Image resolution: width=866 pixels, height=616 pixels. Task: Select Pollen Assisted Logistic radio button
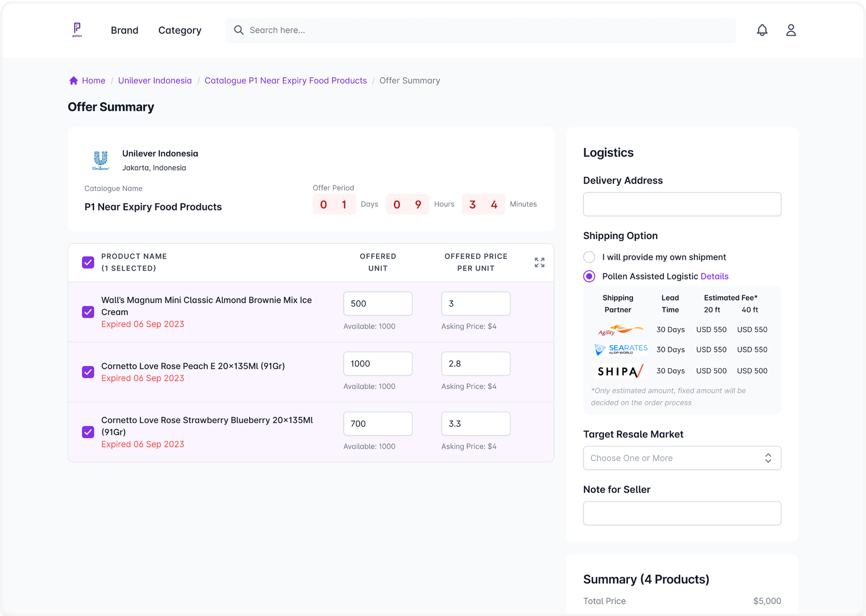[x=589, y=276]
